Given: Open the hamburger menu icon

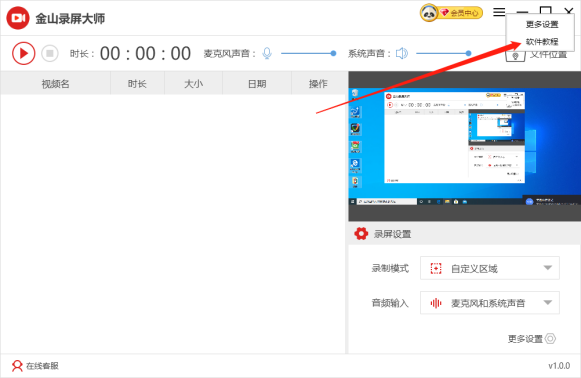Looking at the screenshot, I should click(x=499, y=12).
